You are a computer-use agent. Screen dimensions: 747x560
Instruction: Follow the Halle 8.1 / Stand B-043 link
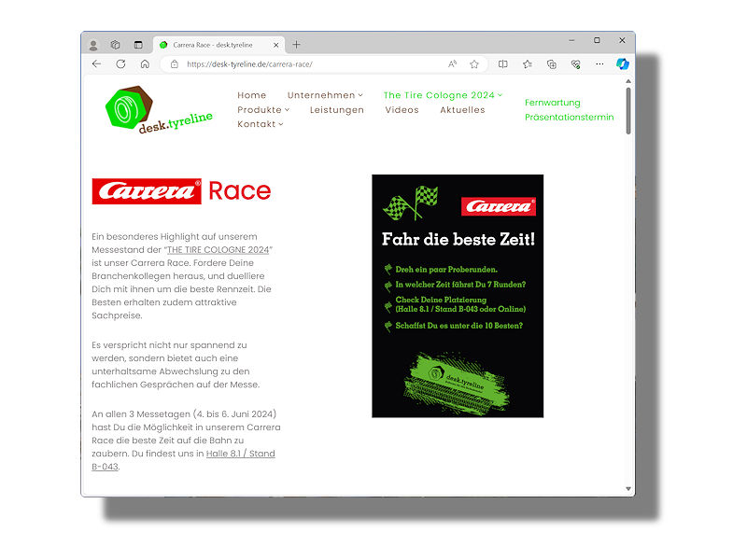[x=241, y=454]
